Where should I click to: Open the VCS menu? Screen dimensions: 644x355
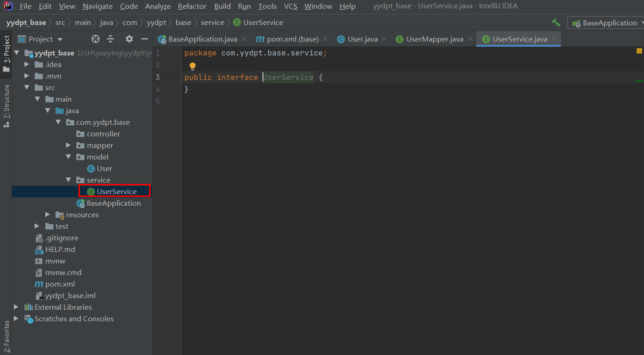291,6
